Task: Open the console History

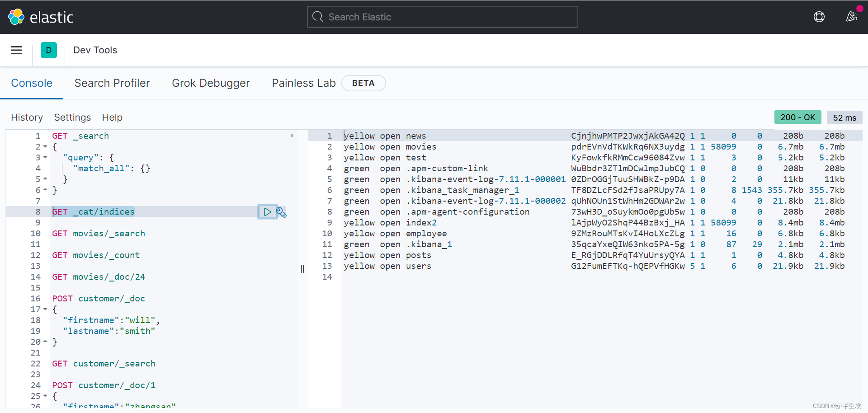Action: pos(27,117)
